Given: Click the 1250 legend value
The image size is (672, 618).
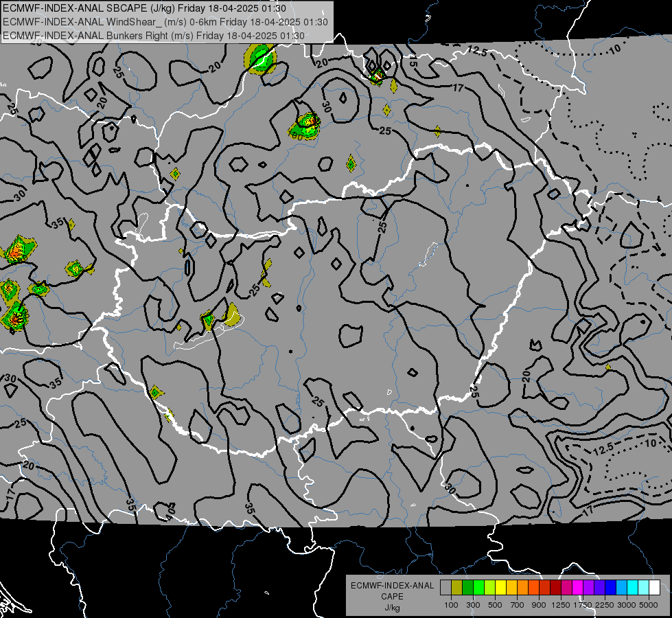Looking at the screenshot, I should 561,605.
